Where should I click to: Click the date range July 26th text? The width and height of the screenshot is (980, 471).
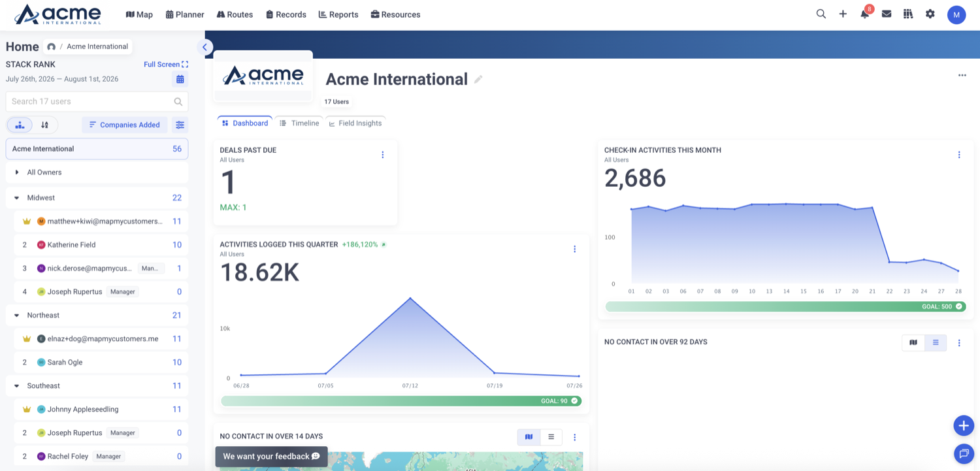pos(62,79)
